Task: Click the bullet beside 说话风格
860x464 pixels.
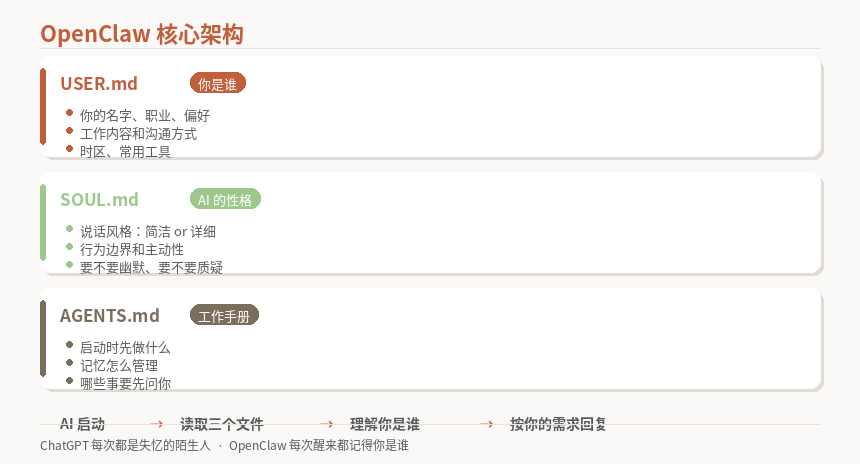Action: [70, 229]
